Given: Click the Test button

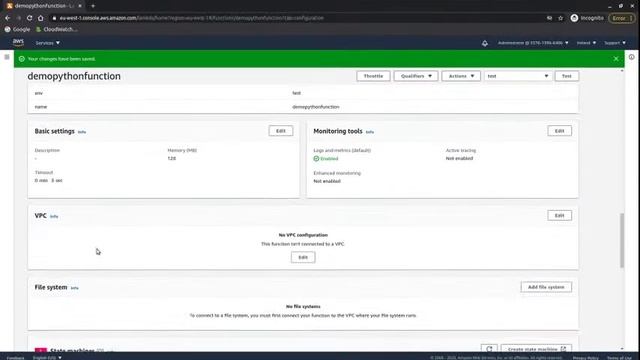Looking at the screenshot, I should [x=567, y=76].
